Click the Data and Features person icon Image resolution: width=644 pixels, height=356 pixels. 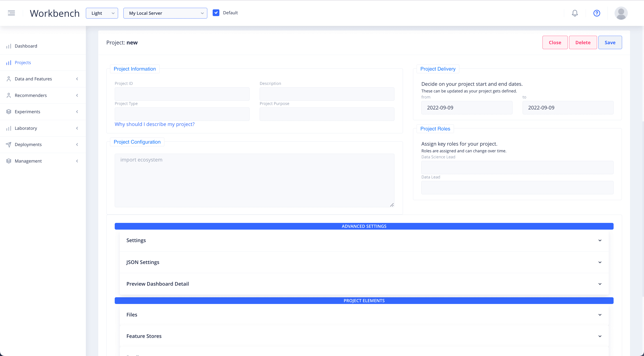click(9, 79)
